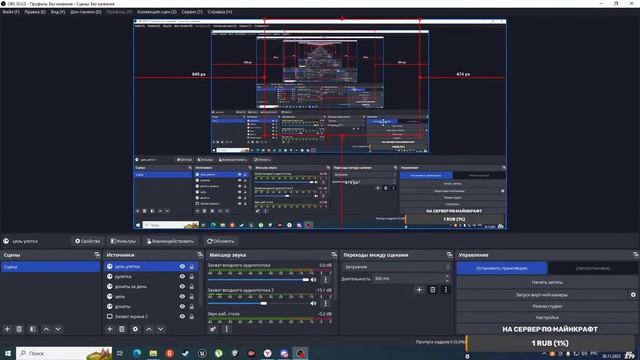640x360 pixels.
Task: Click the Фильтры button in source toolbar
Action: (123, 241)
